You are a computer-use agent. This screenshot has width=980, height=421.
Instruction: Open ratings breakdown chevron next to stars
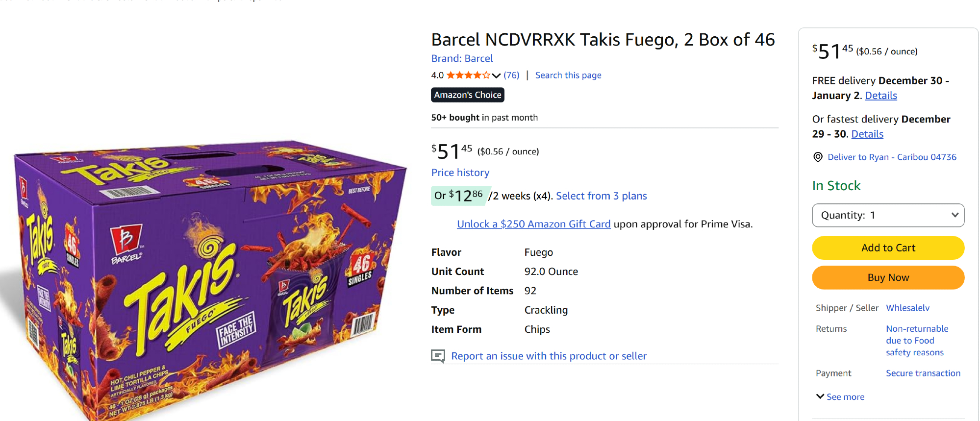496,75
